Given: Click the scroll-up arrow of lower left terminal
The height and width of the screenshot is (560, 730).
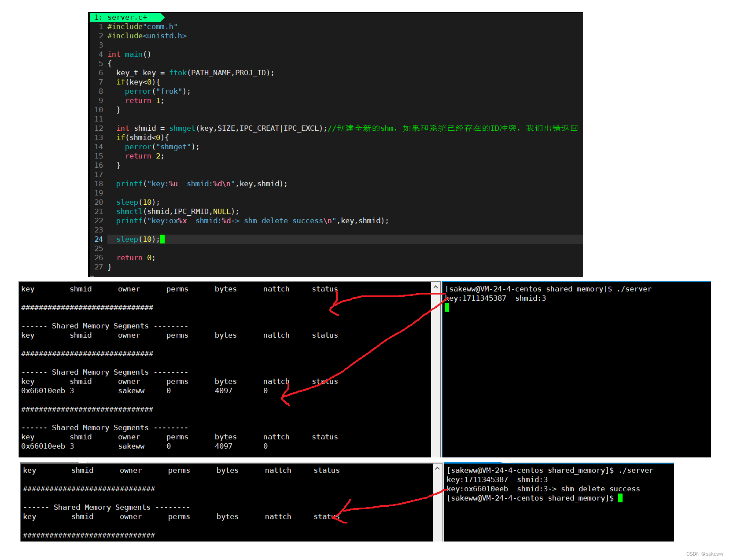Looking at the screenshot, I should pos(437,468).
